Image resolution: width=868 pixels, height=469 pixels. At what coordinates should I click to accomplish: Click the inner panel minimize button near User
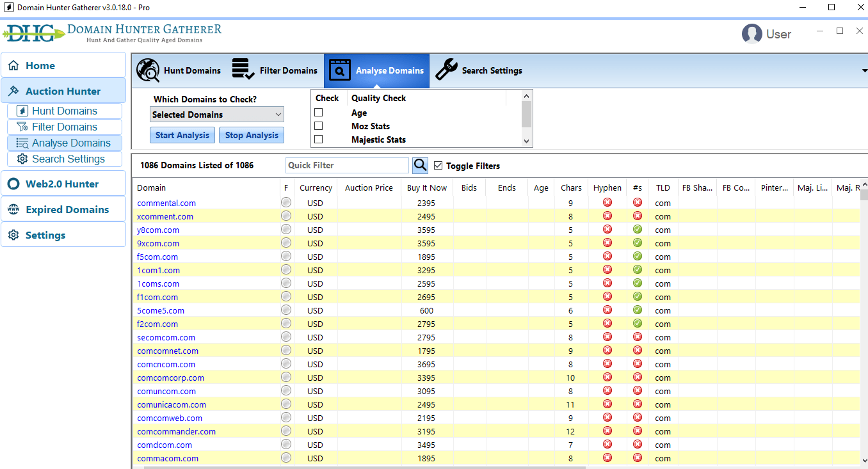pos(819,31)
